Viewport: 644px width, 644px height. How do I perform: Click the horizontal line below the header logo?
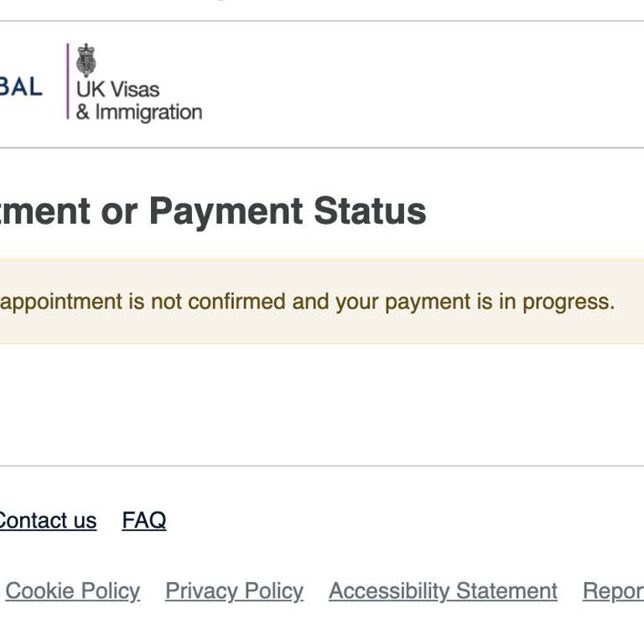322,148
